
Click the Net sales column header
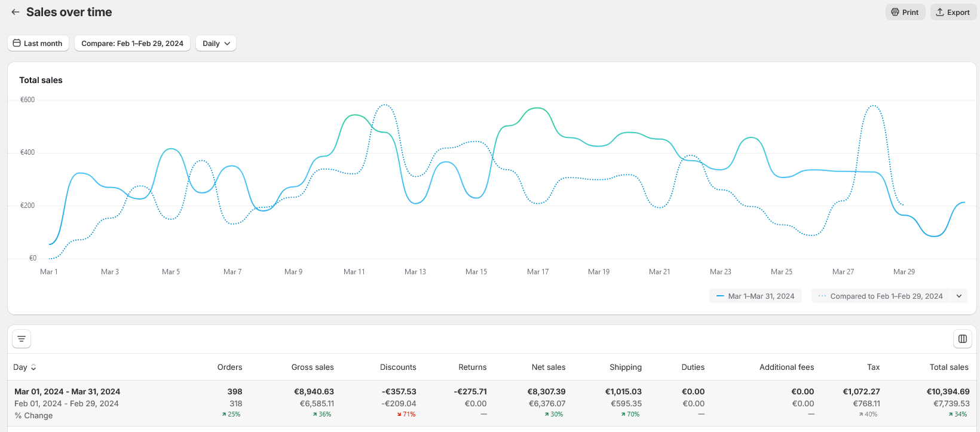tap(548, 367)
